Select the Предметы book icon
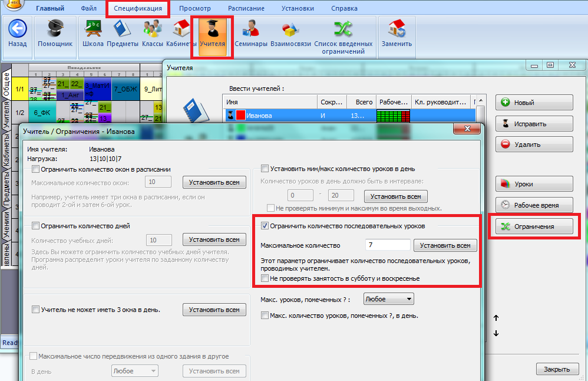 pyautogui.click(x=123, y=29)
